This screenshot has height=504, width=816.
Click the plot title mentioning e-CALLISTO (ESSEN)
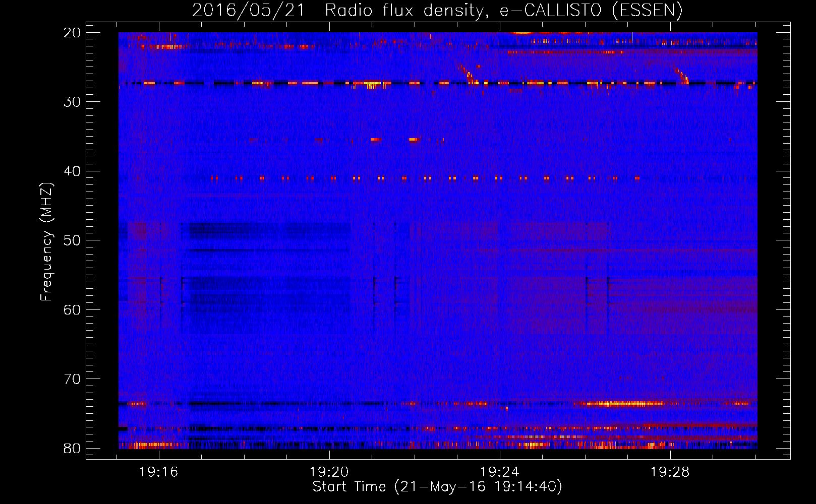click(x=437, y=10)
